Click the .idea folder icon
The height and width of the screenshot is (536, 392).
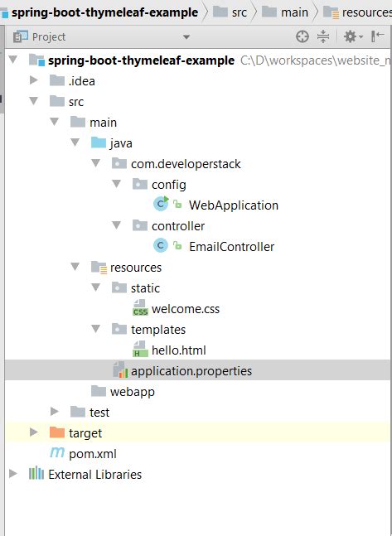(57, 80)
